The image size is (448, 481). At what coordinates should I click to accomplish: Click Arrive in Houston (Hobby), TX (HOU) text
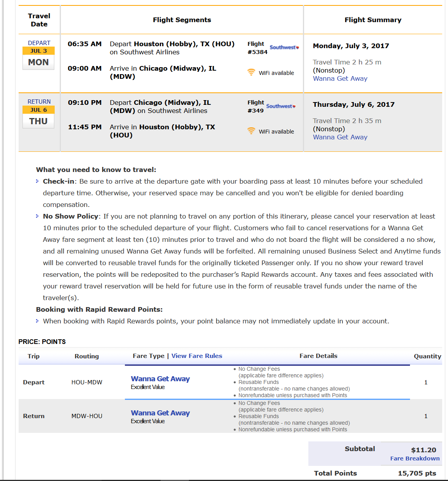tap(162, 131)
